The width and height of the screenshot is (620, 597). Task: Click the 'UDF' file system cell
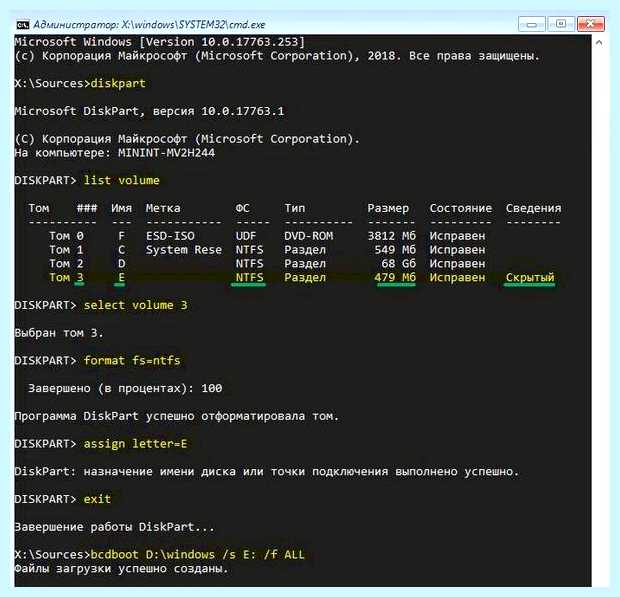point(246,236)
